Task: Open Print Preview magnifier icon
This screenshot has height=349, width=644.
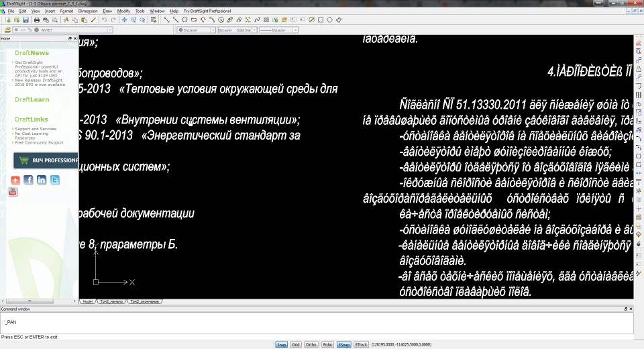Action: (55, 19)
